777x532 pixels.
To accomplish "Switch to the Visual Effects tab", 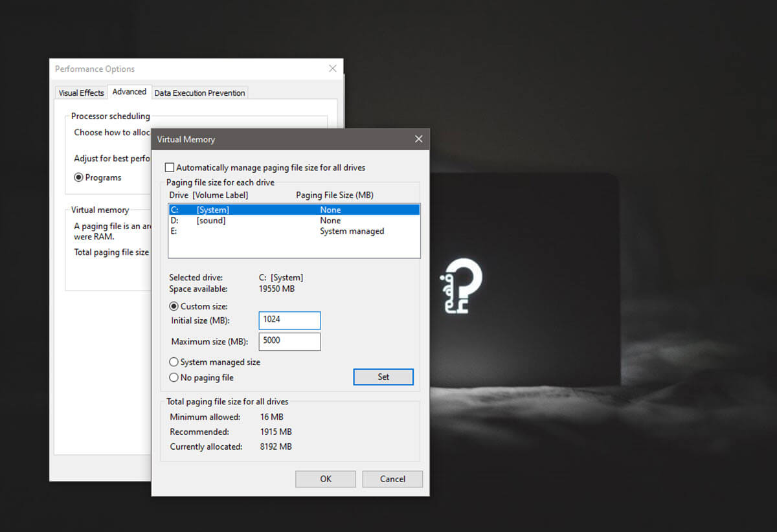I will tap(80, 93).
